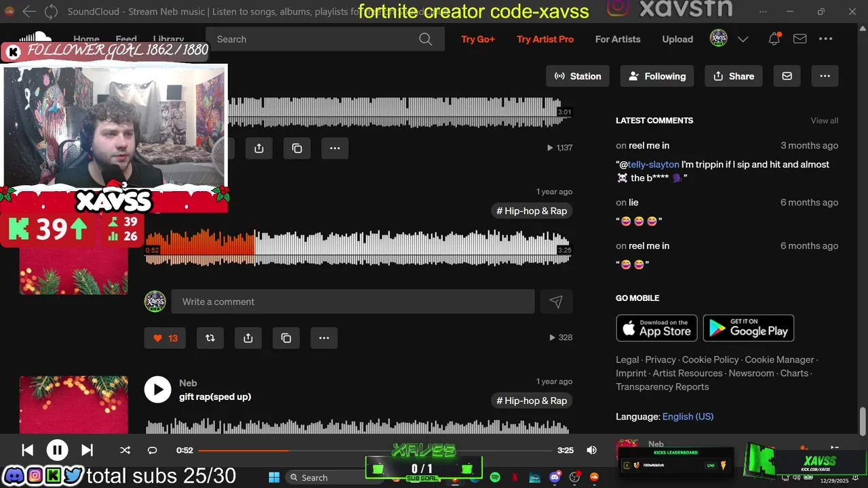
Task: Focus the Write a comment field
Action: (x=353, y=302)
